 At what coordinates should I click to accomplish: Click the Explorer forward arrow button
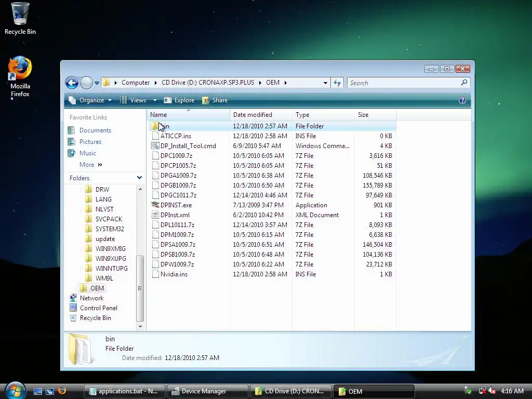[x=87, y=83]
